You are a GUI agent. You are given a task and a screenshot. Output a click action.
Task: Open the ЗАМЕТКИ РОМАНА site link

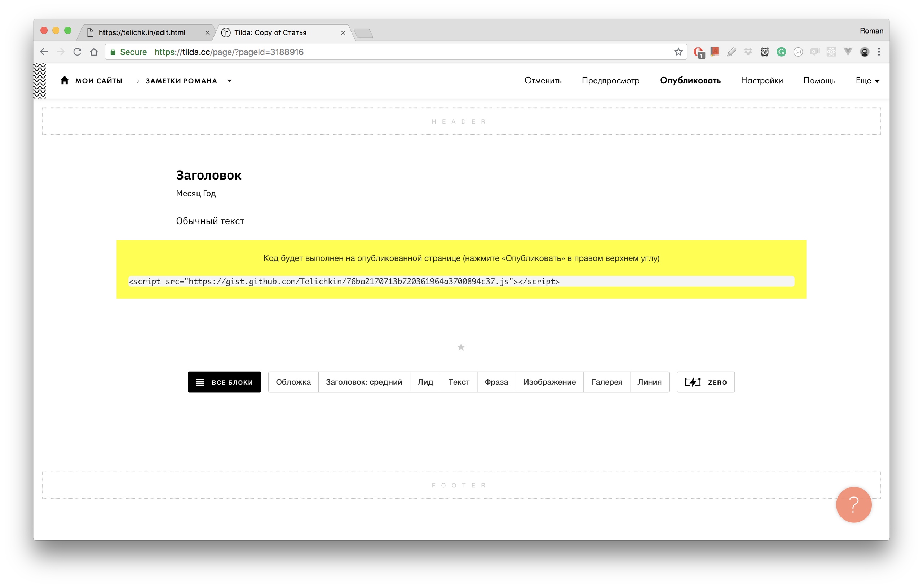coord(181,81)
